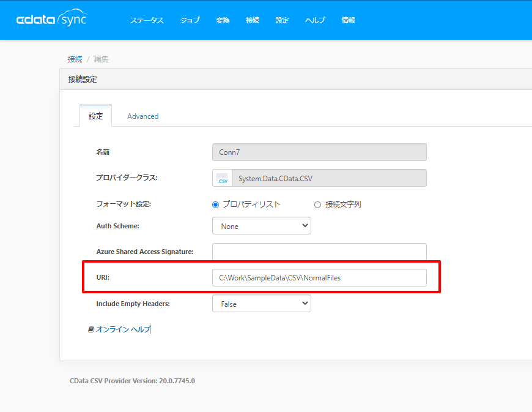
Task: Expand the Include Empty Headers dropdown
Action: (x=262, y=304)
